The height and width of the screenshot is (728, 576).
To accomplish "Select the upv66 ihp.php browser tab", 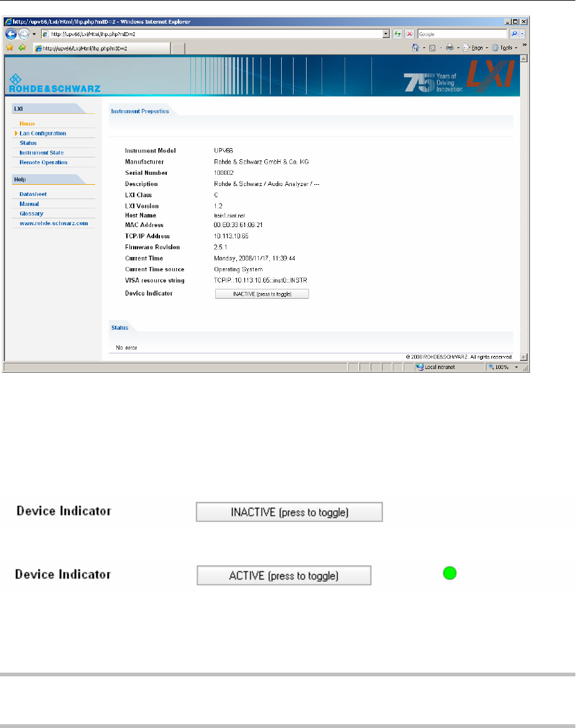I will point(101,49).
